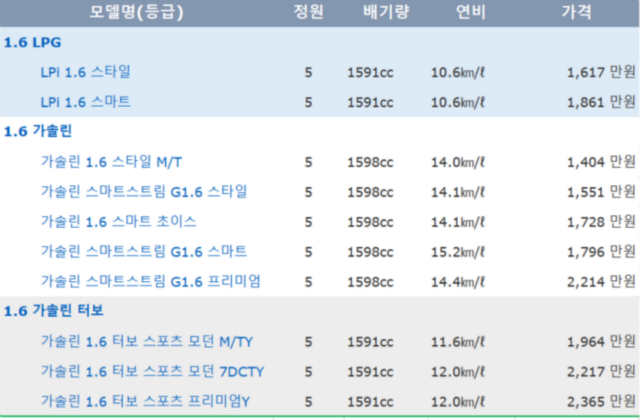The height and width of the screenshot is (420, 640).
Task: Click the 1.6 가솔린 터보 group heading
Action: tap(53, 311)
